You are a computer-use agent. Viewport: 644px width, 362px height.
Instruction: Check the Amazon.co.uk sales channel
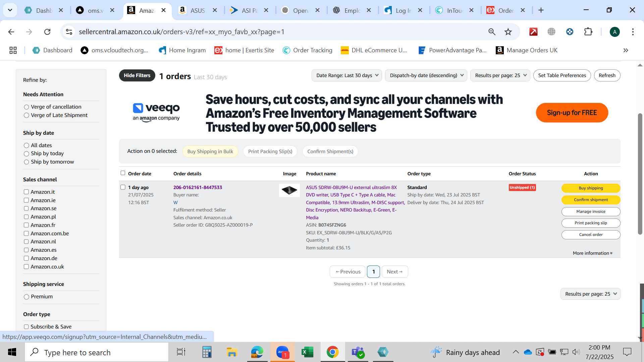(26, 266)
